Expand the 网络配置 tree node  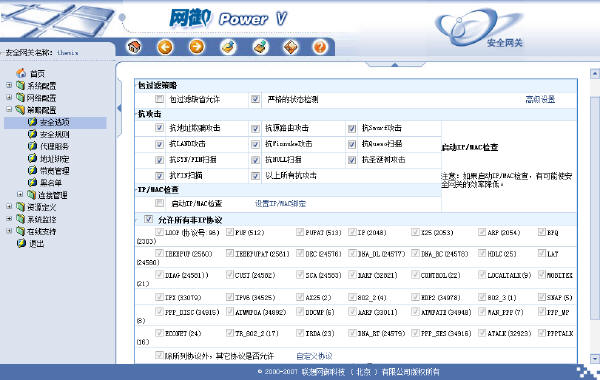9,97
